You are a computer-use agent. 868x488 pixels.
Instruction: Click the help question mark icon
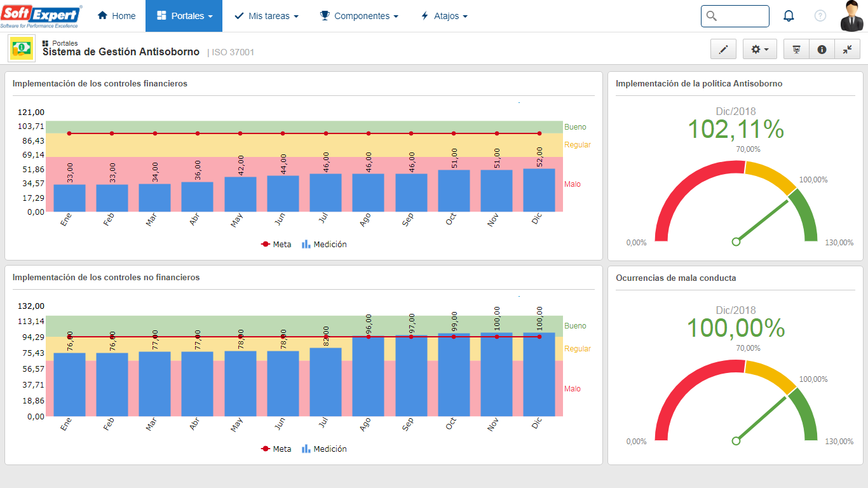click(x=820, y=16)
